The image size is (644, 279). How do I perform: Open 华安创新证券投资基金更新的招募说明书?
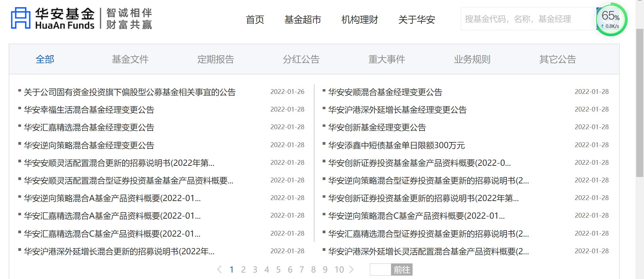(x=423, y=198)
